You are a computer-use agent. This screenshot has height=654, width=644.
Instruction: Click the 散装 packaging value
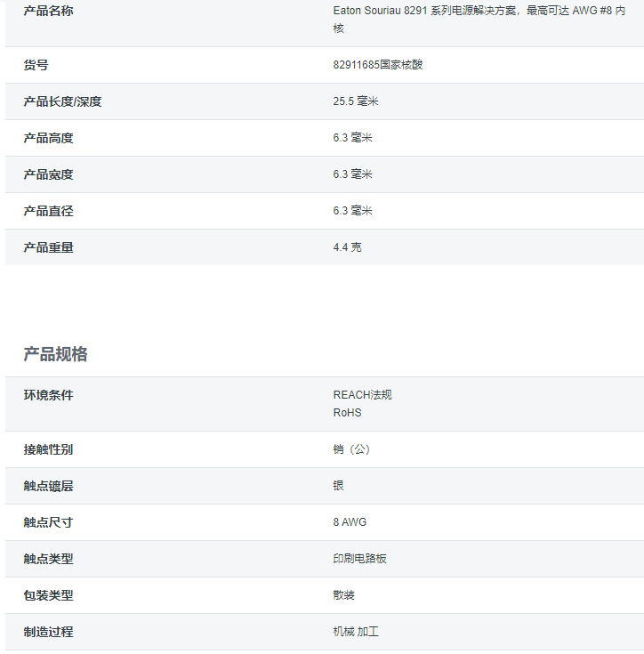tap(343, 595)
